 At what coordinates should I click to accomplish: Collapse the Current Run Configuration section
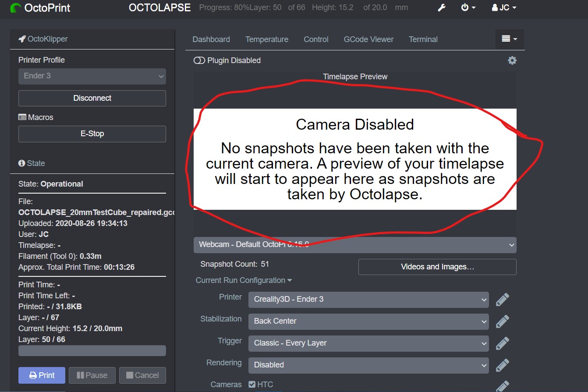click(x=244, y=280)
